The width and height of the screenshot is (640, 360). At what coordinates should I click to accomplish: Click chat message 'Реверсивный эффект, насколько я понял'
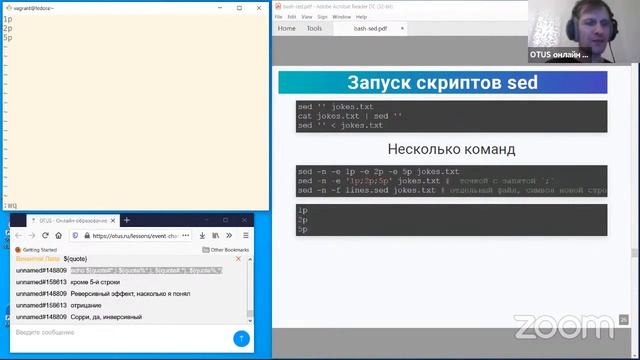(x=130, y=293)
